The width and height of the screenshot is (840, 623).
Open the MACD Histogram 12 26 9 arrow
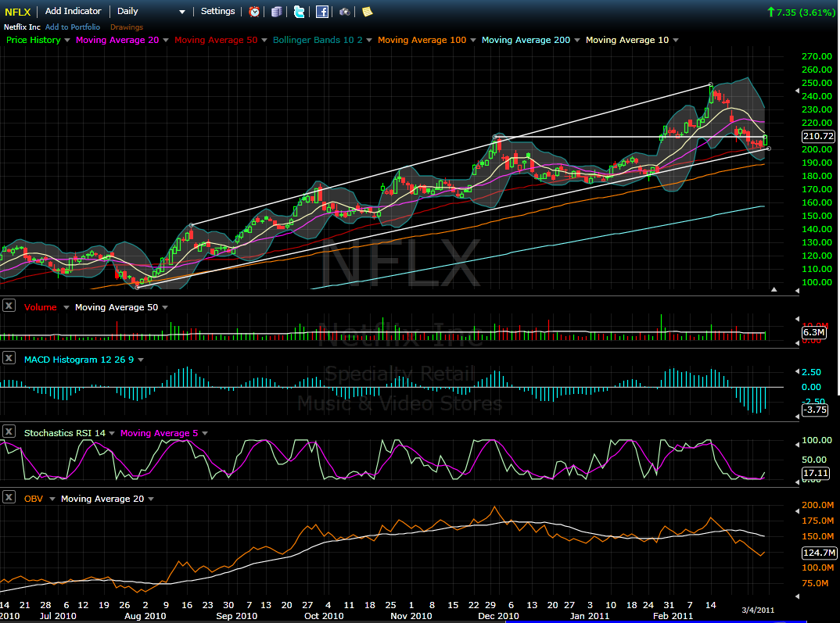[x=141, y=360]
